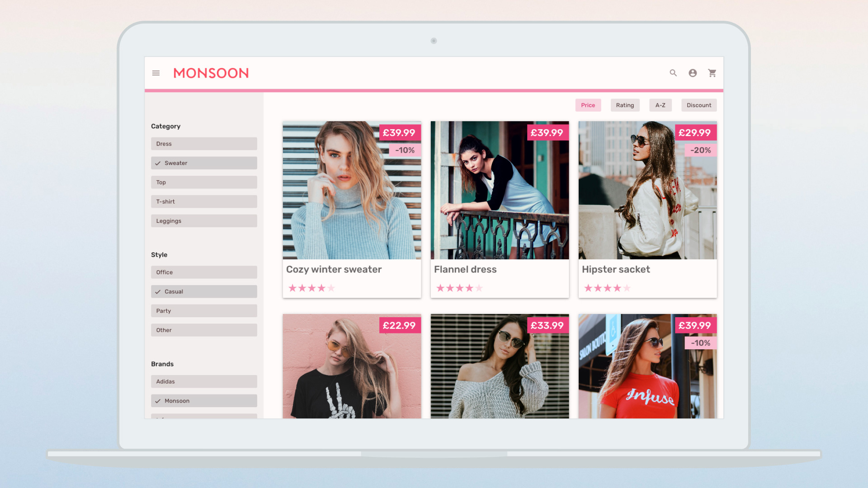Click the MONSOON logo
868x488 pixels.
[x=211, y=73]
